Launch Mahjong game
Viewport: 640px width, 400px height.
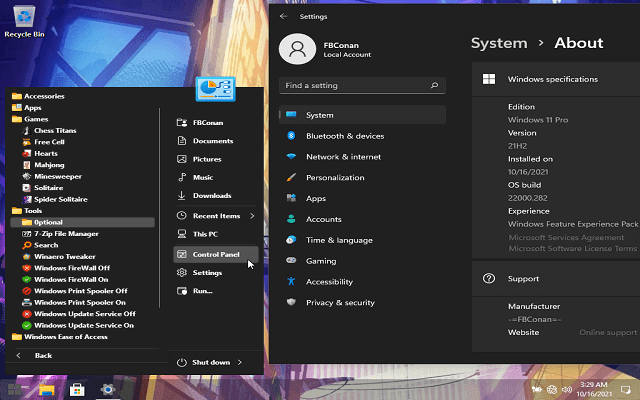[43, 165]
